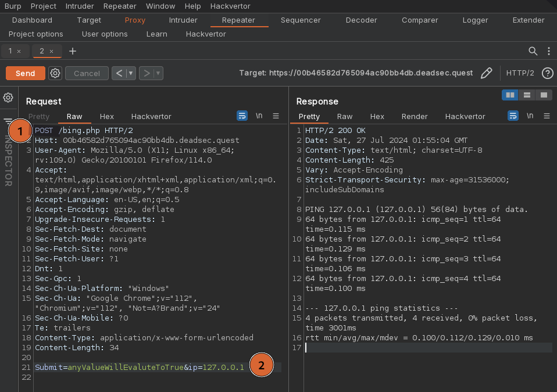Click the orange Send button
The image size is (557, 392).
pyautogui.click(x=25, y=73)
